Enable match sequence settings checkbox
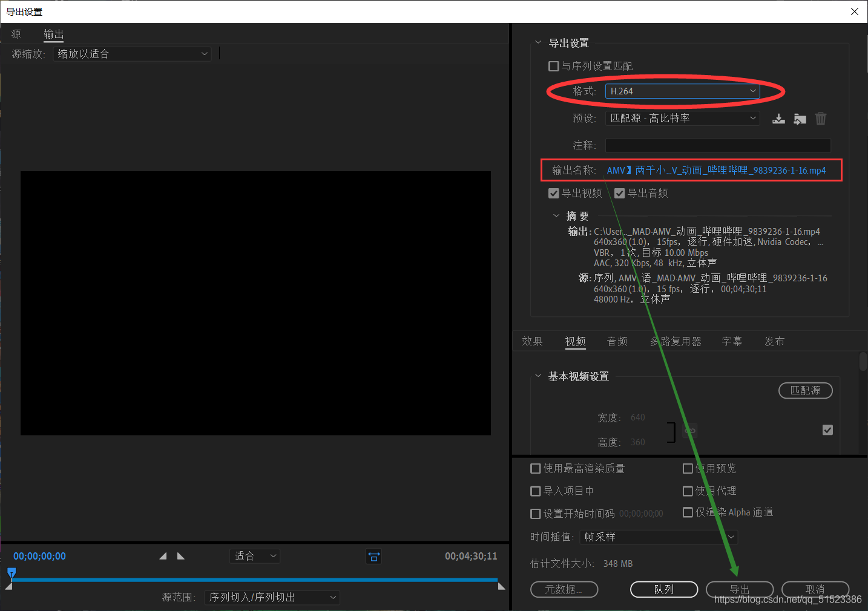This screenshot has height=611, width=868. tap(553, 66)
